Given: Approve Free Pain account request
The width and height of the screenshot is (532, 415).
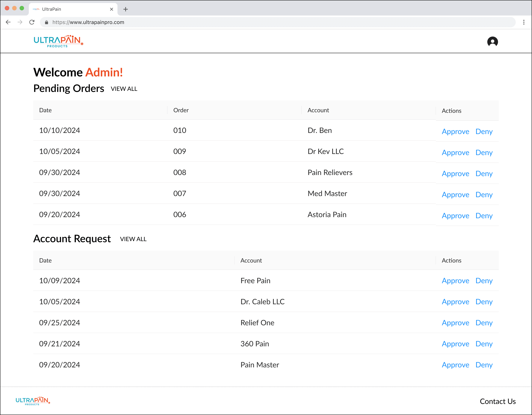Looking at the screenshot, I should pos(455,281).
